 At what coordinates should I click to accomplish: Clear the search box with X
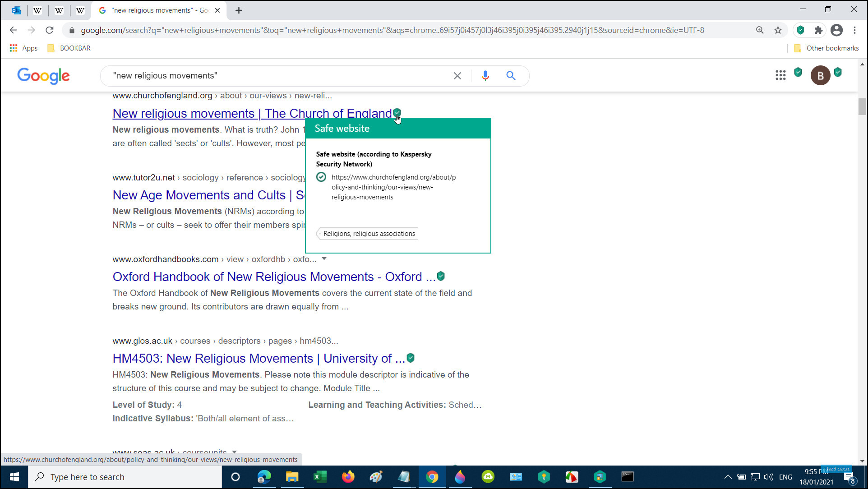457,76
